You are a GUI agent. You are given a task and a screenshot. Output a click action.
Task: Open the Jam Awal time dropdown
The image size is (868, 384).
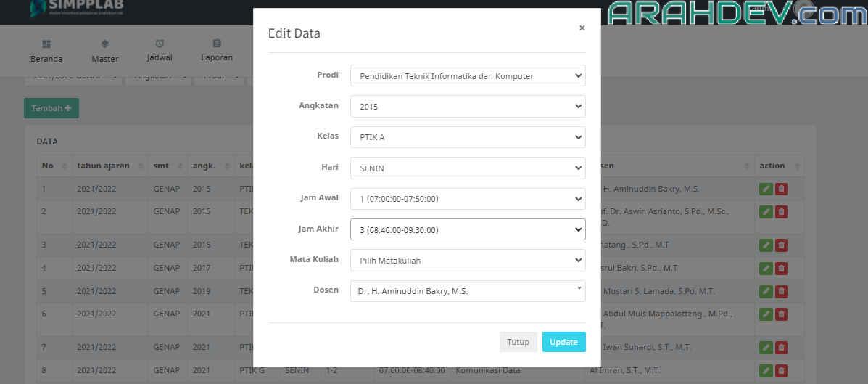click(467, 198)
